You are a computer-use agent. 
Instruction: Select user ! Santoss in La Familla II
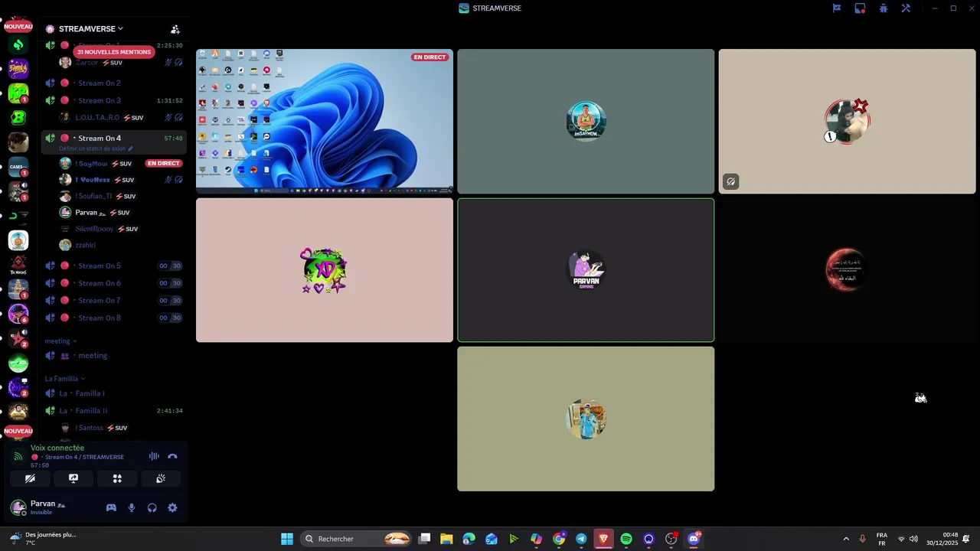(x=89, y=428)
